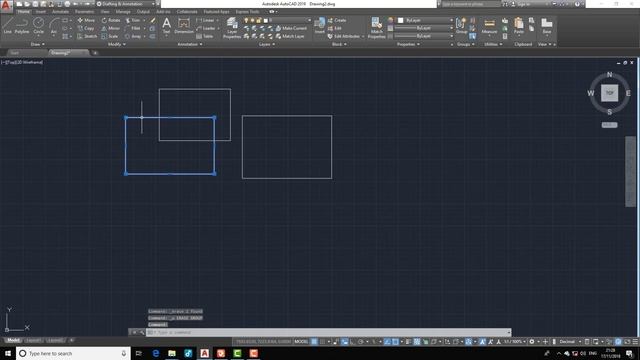Click Match Layer button
640x360 pixels.
tap(290, 36)
